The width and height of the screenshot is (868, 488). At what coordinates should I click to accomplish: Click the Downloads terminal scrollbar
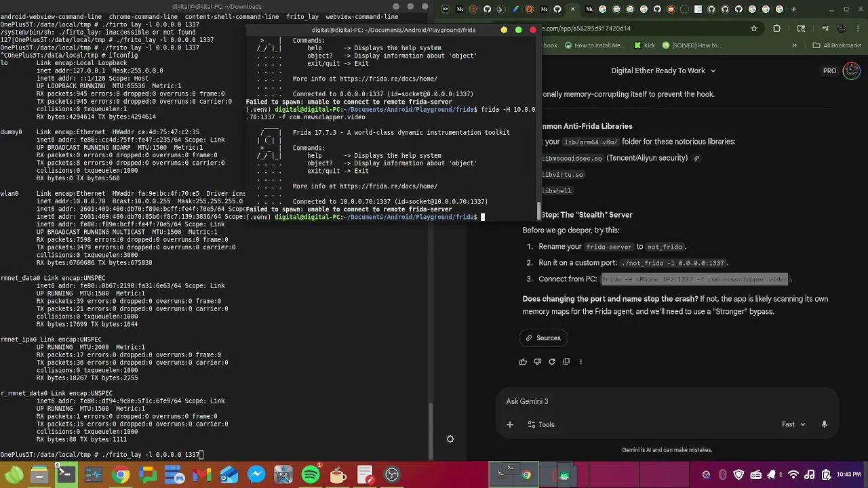coord(430,431)
